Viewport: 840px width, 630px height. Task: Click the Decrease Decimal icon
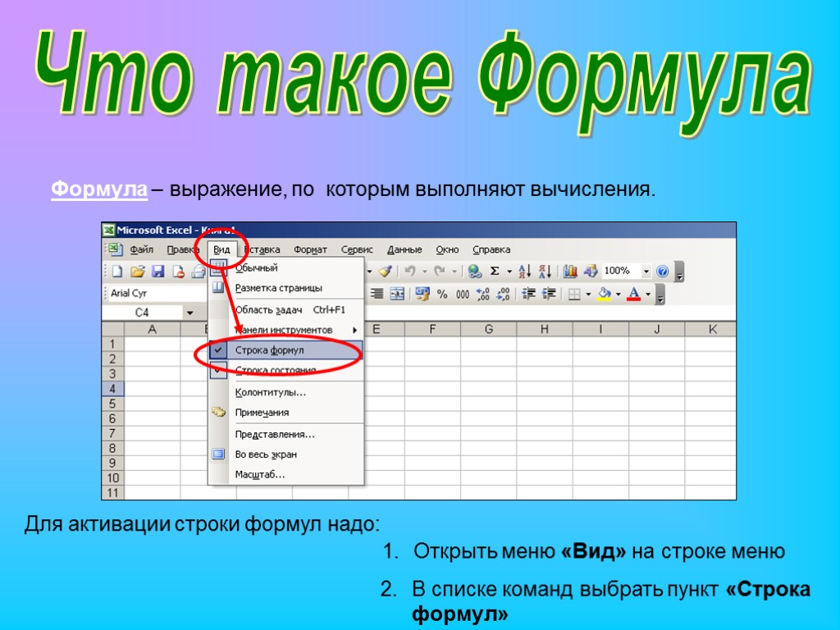pos(503,294)
